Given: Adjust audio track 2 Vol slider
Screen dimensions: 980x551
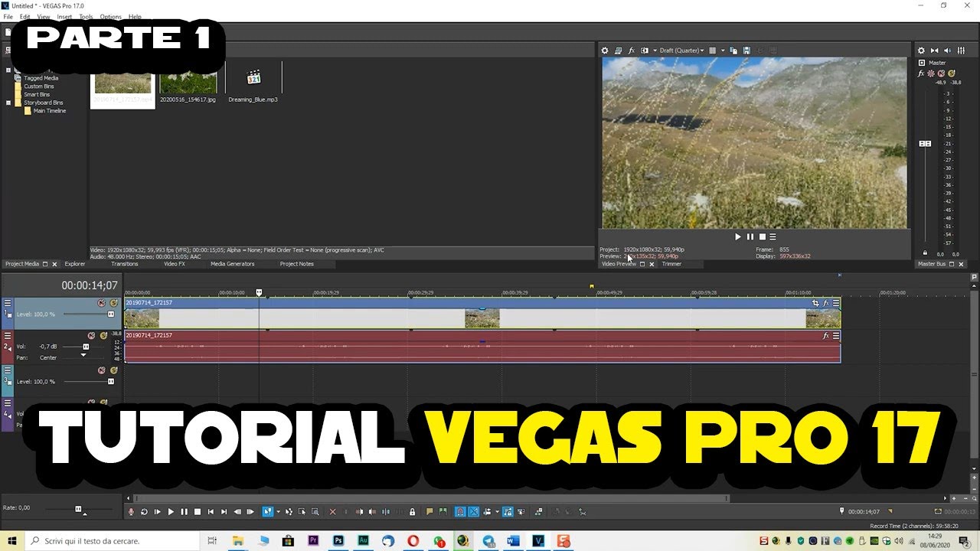Looking at the screenshot, I should (x=86, y=347).
